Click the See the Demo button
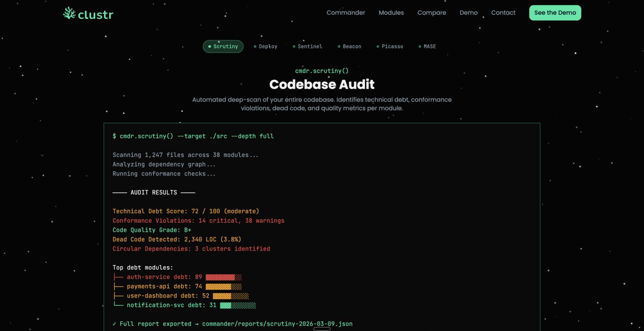The width and height of the screenshot is (644, 331). (555, 13)
